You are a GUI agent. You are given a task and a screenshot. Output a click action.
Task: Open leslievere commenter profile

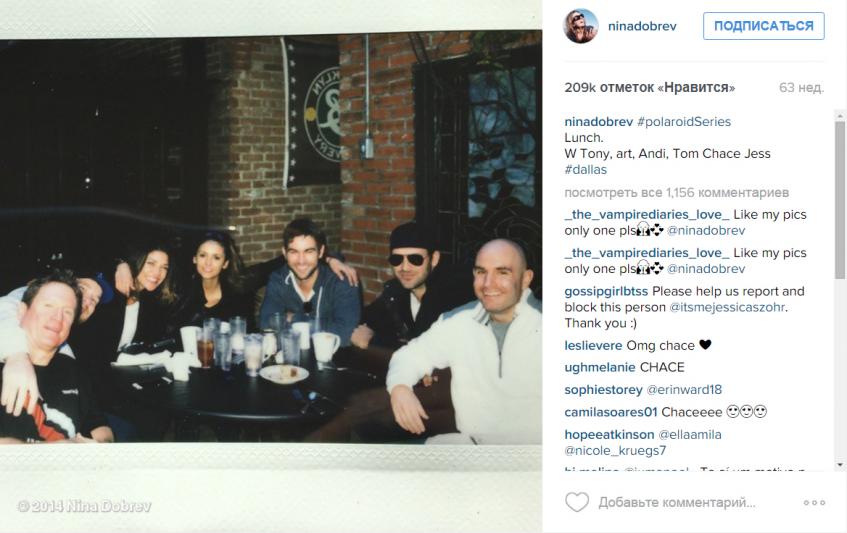coord(593,346)
